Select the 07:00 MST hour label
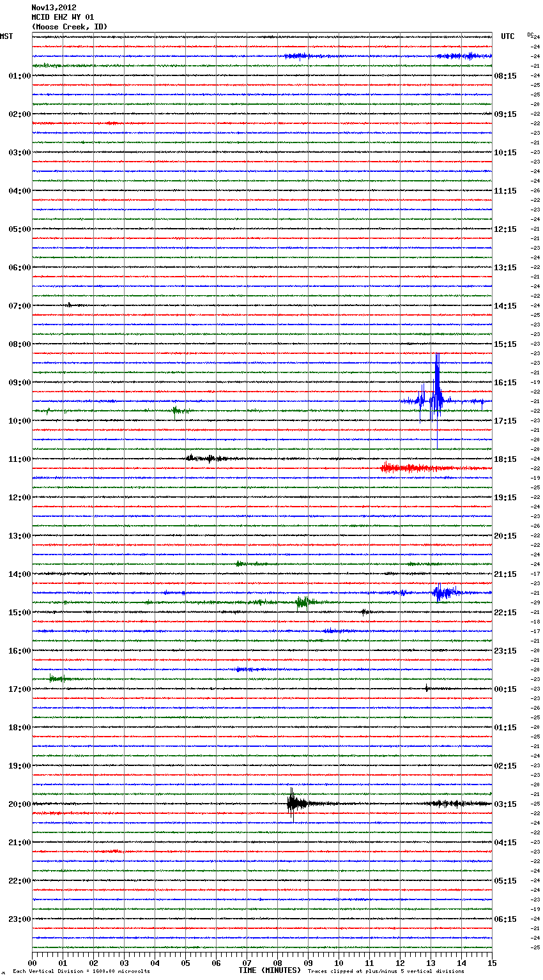 [19, 306]
